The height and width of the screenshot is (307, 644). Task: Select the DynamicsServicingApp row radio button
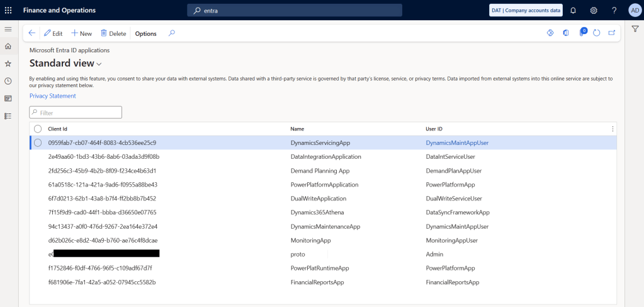[x=38, y=142]
